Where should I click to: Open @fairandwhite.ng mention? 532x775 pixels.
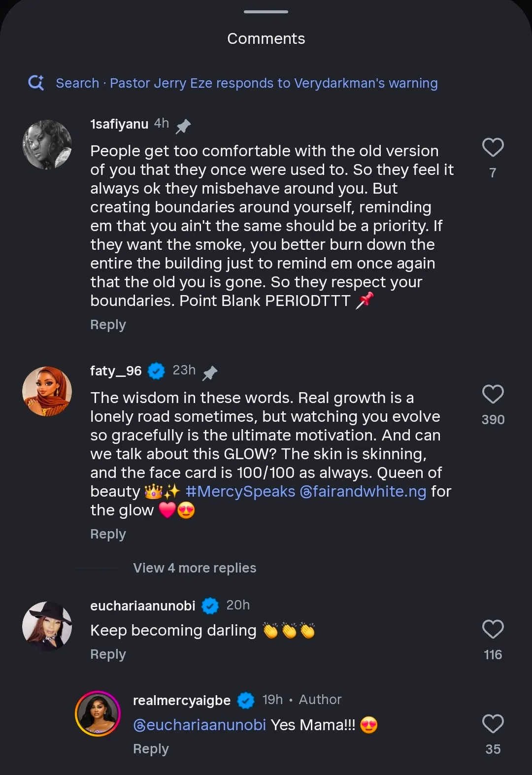363,491
